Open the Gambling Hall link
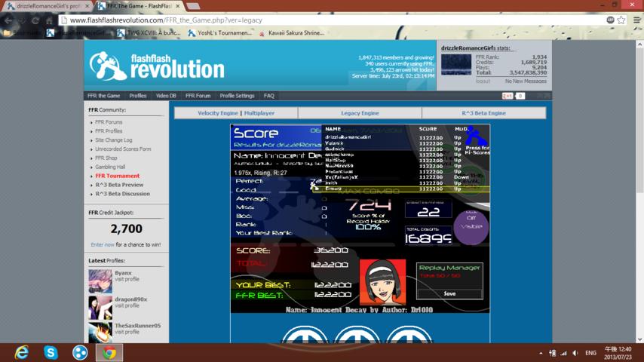Screen dimensions: 644x362 pos(110,167)
